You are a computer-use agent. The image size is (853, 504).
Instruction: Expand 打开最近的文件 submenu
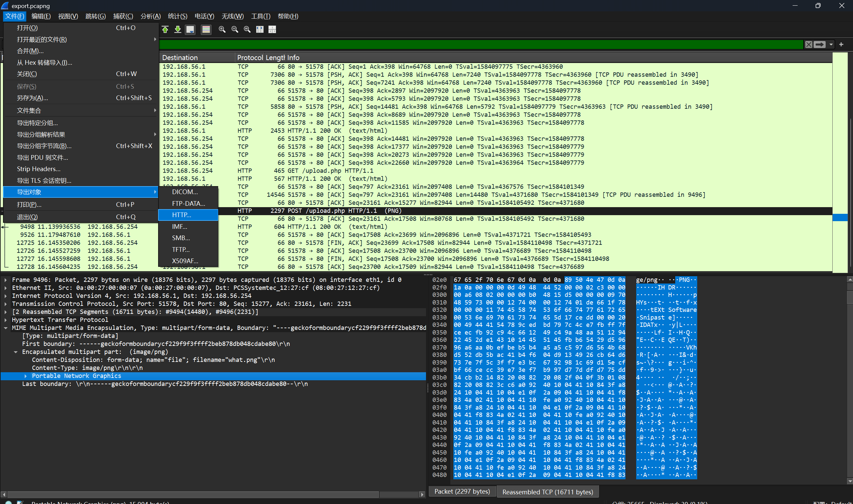pos(81,39)
